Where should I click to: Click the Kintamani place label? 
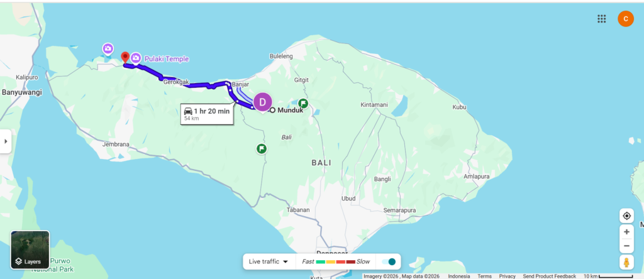click(x=374, y=104)
